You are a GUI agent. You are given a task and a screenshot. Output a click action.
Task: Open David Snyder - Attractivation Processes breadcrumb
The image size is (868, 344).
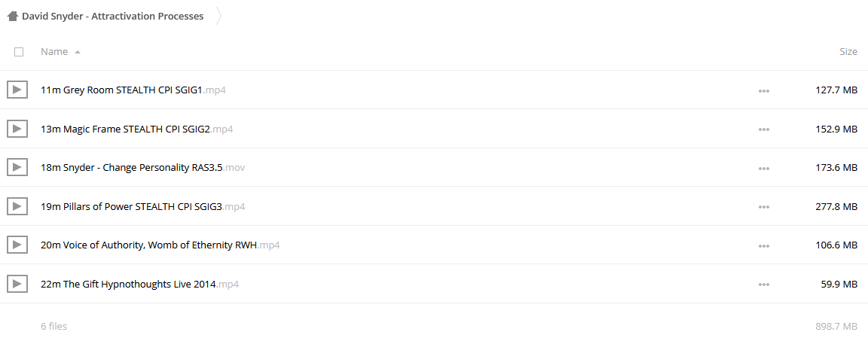[x=113, y=16]
